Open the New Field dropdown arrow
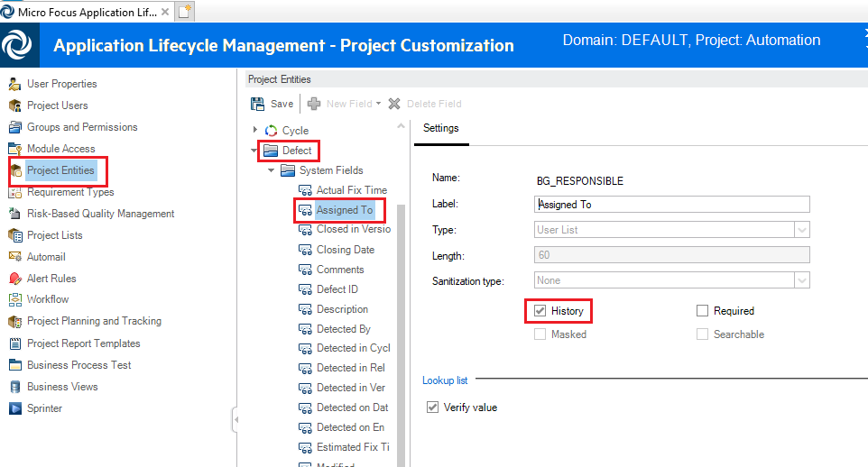Screen dimensions: 868x467 (x=379, y=104)
